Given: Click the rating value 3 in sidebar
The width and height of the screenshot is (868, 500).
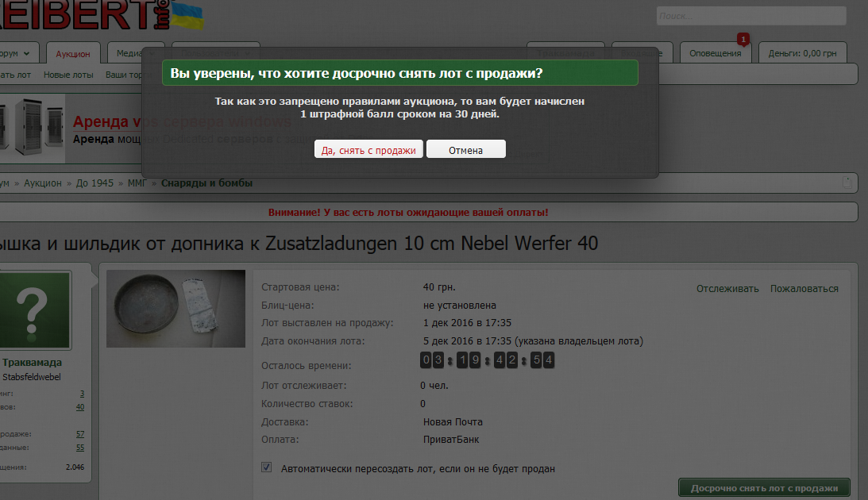Looking at the screenshot, I should (x=82, y=394).
